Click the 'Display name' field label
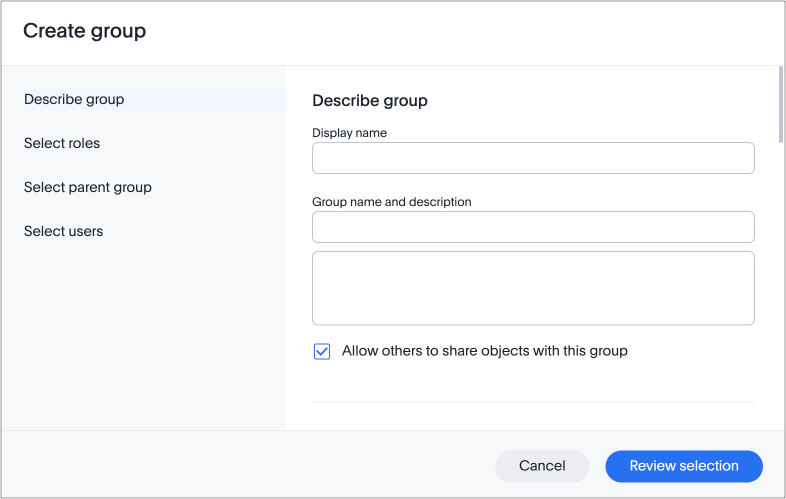 point(349,132)
